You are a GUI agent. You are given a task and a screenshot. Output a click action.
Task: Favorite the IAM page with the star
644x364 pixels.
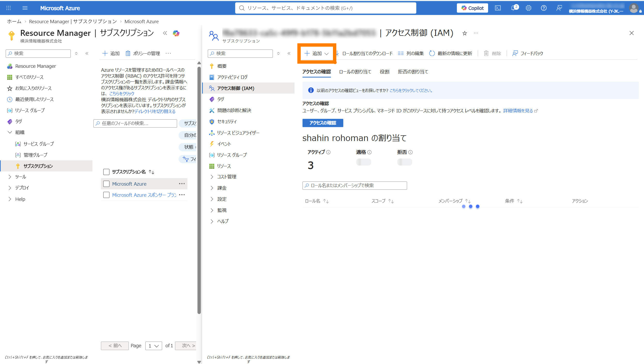point(465,33)
